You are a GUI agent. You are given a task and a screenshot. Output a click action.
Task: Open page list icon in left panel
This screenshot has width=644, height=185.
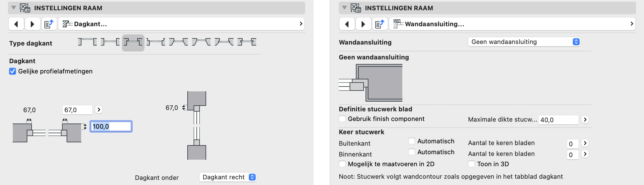pos(49,24)
